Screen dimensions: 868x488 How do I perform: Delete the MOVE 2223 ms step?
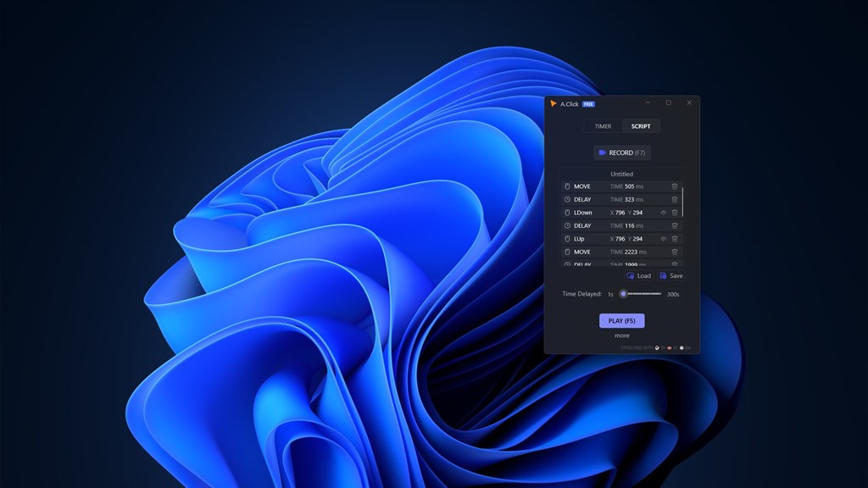(674, 252)
